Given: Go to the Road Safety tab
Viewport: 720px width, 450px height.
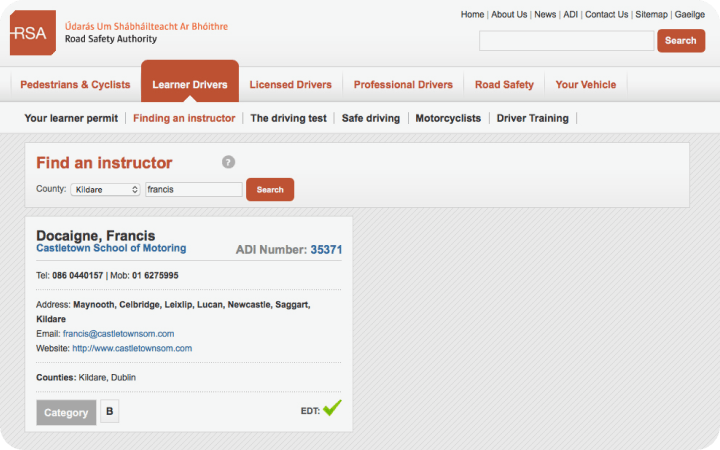Looking at the screenshot, I should [504, 84].
